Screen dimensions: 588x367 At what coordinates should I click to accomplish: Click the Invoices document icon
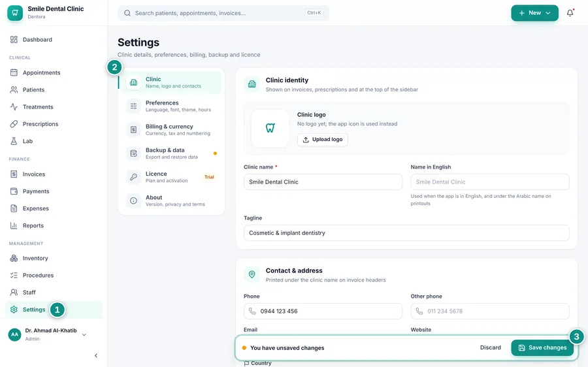coord(14,174)
